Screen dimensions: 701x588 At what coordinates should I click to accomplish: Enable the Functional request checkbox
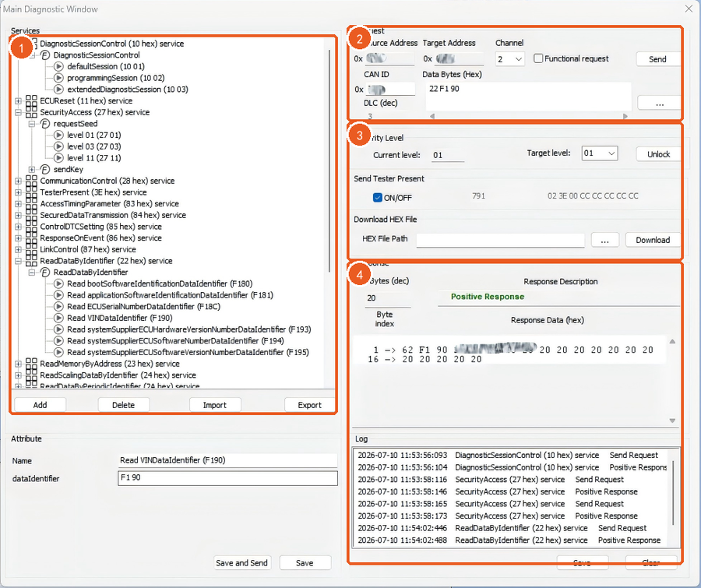[538, 58]
